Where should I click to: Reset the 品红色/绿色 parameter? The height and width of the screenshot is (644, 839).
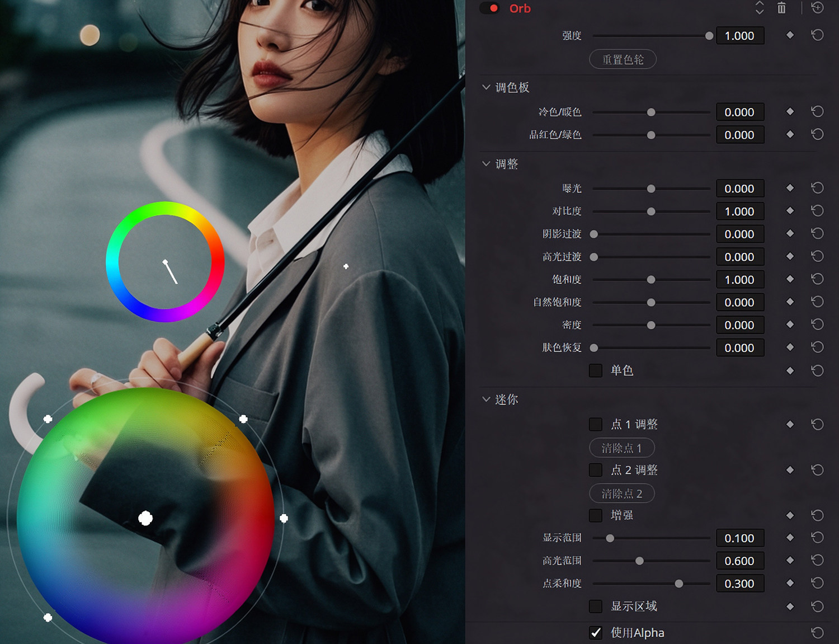(817, 135)
